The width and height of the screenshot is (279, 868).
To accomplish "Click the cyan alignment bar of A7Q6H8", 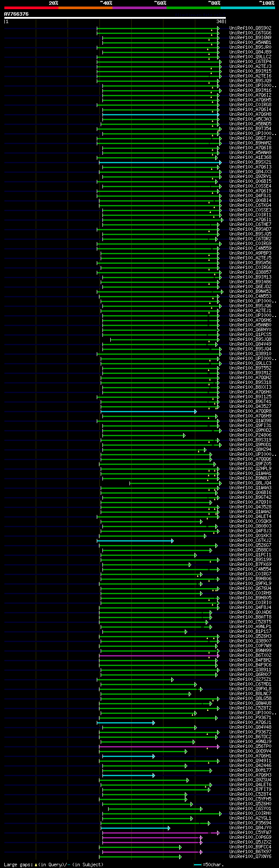I will point(161,114).
